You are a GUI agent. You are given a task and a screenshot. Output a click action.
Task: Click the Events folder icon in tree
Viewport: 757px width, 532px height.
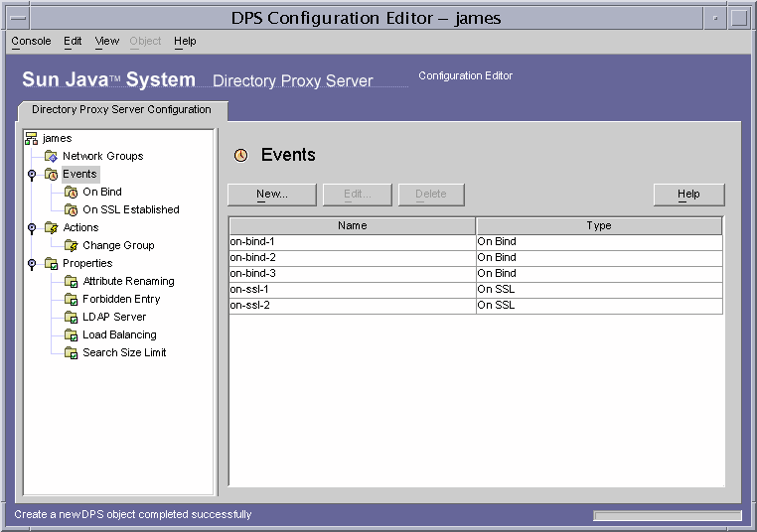(x=52, y=174)
